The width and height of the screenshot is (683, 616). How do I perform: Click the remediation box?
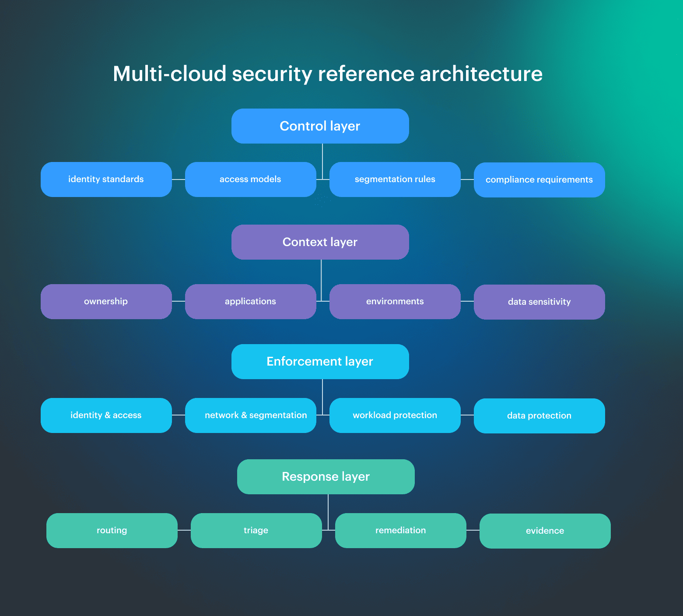coord(400,530)
